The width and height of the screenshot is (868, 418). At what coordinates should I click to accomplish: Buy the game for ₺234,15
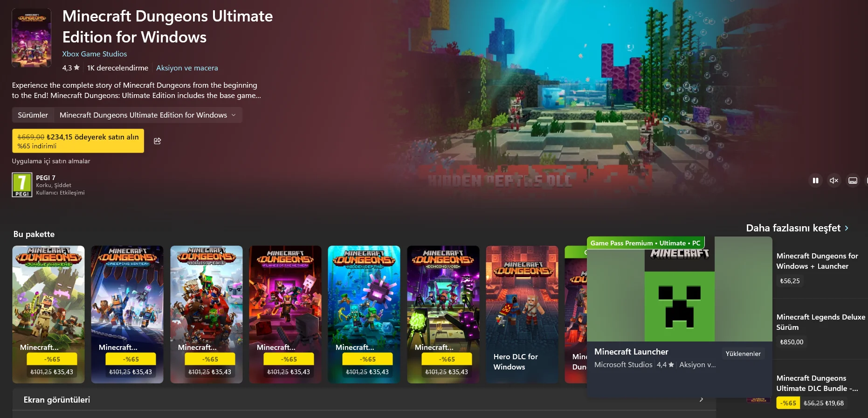coord(78,141)
